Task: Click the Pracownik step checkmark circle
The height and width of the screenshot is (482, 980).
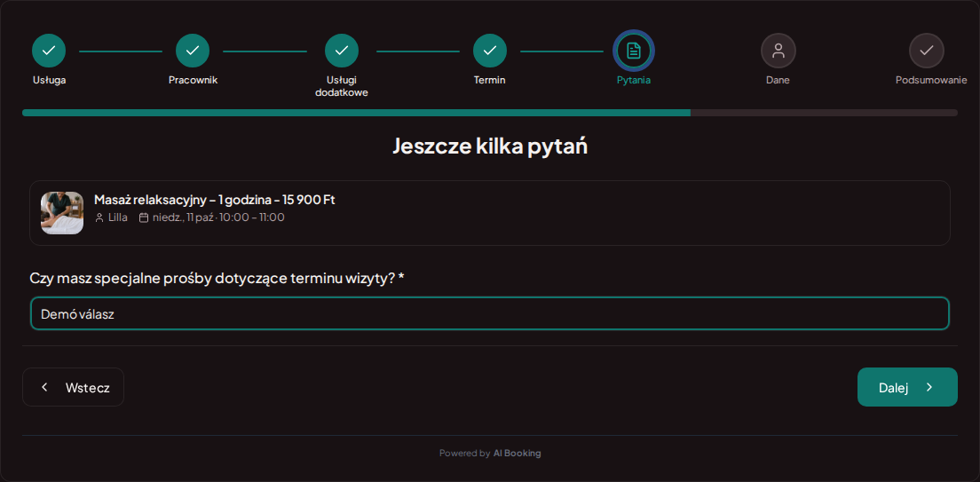Action: pyautogui.click(x=193, y=51)
